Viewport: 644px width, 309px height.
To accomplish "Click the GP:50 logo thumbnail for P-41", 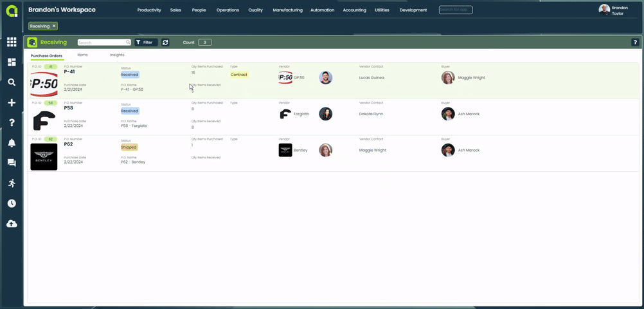I will tap(44, 84).
